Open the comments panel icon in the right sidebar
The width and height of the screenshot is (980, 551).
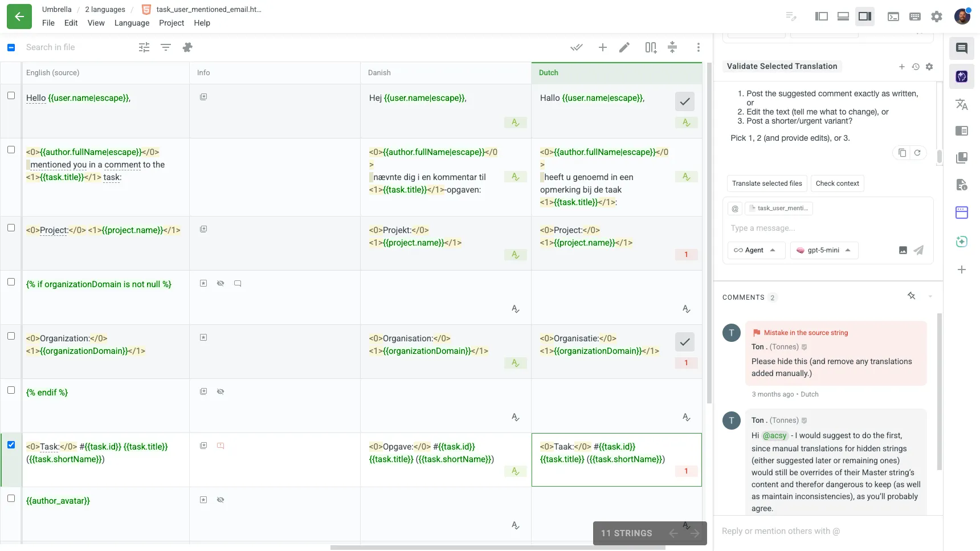[962, 48]
